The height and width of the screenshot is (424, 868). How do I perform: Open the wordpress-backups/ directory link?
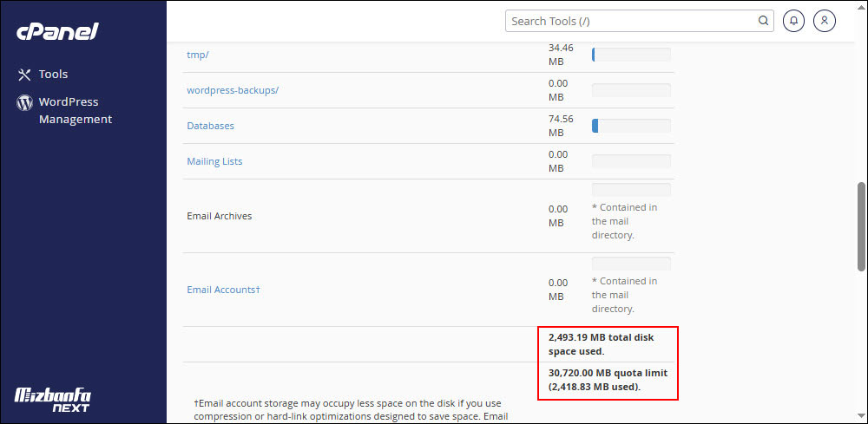233,90
